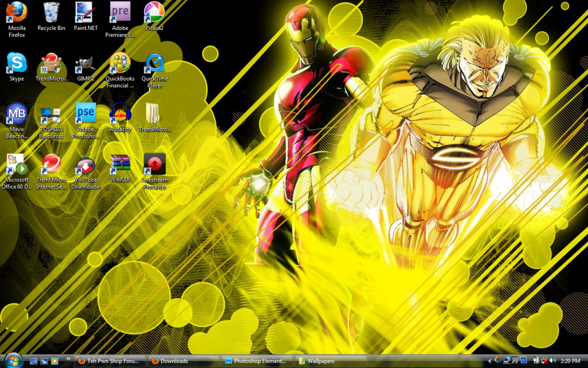Image resolution: width=588 pixels, height=368 pixels.
Task: Click Switch Between Windows quick launch icon
Action: [x=44, y=361]
